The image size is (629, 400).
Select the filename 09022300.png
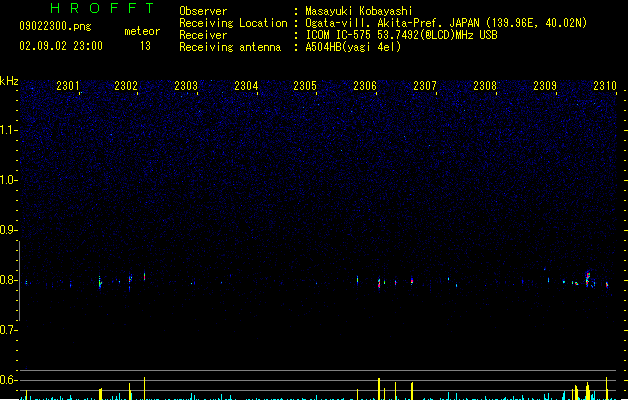click(55, 26)
